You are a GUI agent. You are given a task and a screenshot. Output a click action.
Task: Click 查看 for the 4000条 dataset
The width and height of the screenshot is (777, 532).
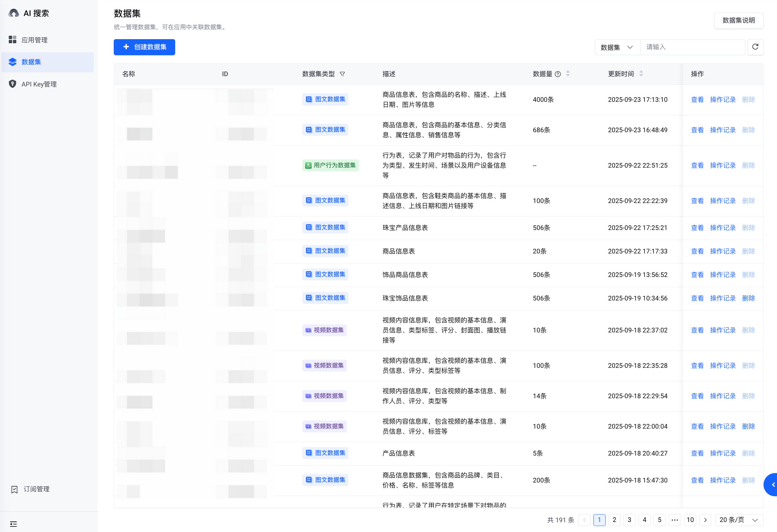(697, 100)
